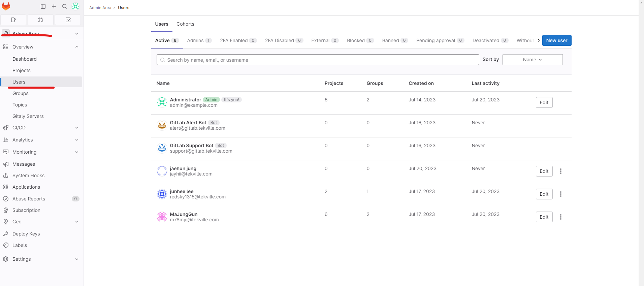
Task: Click the Settings gear icon
Action: coord(6,259)
